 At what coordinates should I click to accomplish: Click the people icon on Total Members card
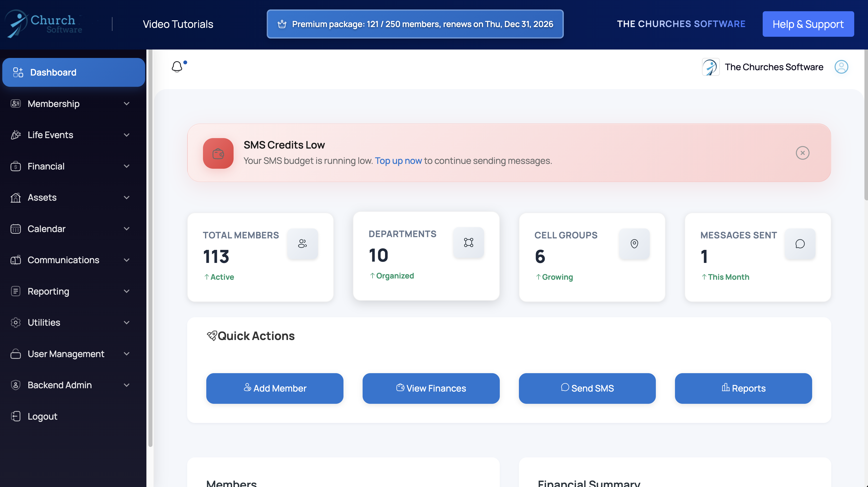pos(302,243)
